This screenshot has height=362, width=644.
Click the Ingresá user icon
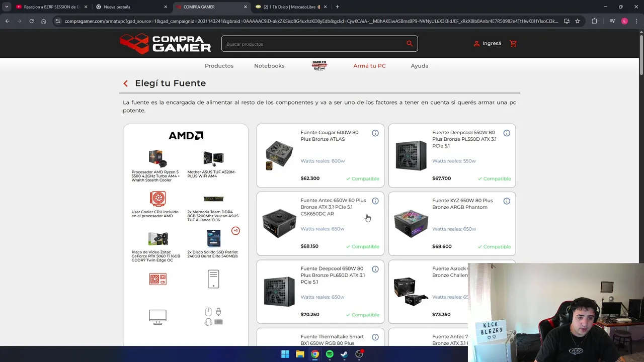[476, 44]
